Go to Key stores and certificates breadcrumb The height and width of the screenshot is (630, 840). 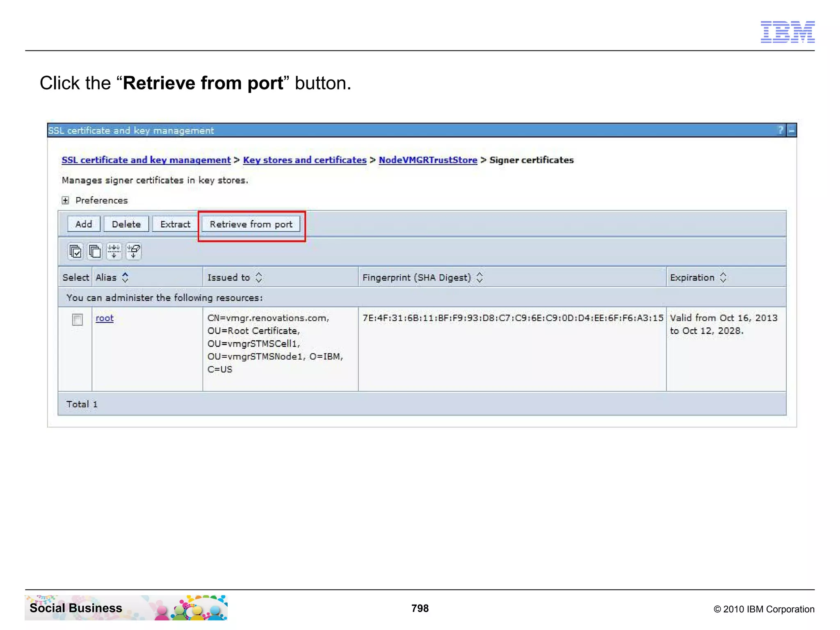point(305,160)
